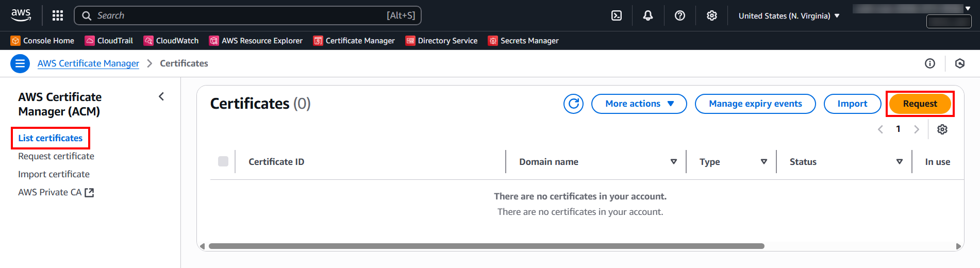Open the info panel icon
The width and height of the screenshot is (980, 268).
(x=930, y=63)
